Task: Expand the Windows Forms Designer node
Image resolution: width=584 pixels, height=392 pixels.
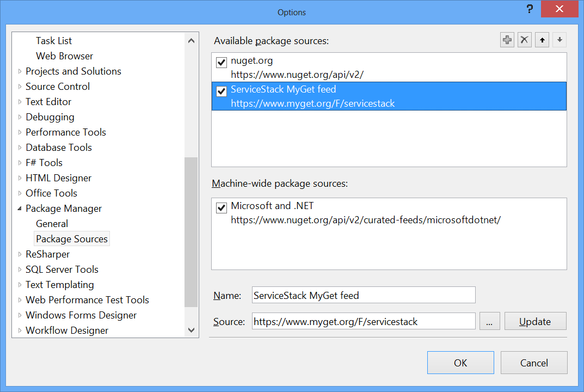Action: click(x=20, y=315)
